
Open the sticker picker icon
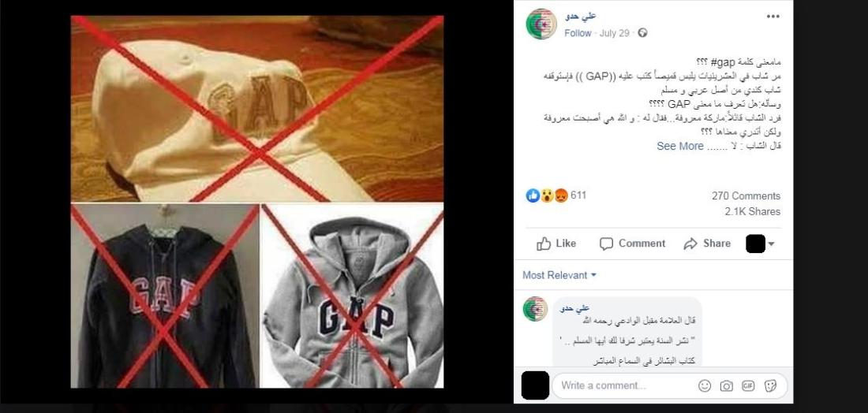770,386
